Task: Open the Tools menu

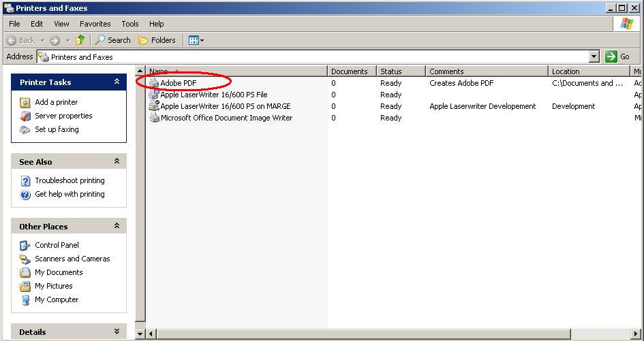Action: pyautogui.click(x=130, y=23)
